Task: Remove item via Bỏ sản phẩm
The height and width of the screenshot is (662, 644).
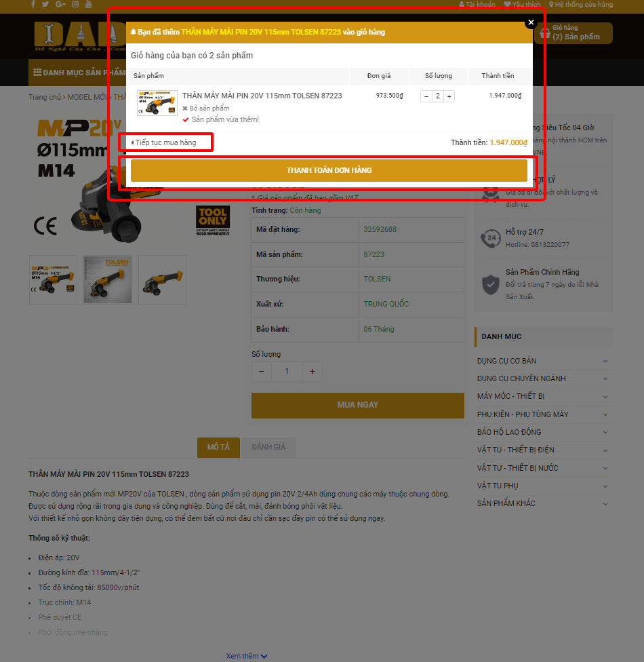Action: pos(206,108)
